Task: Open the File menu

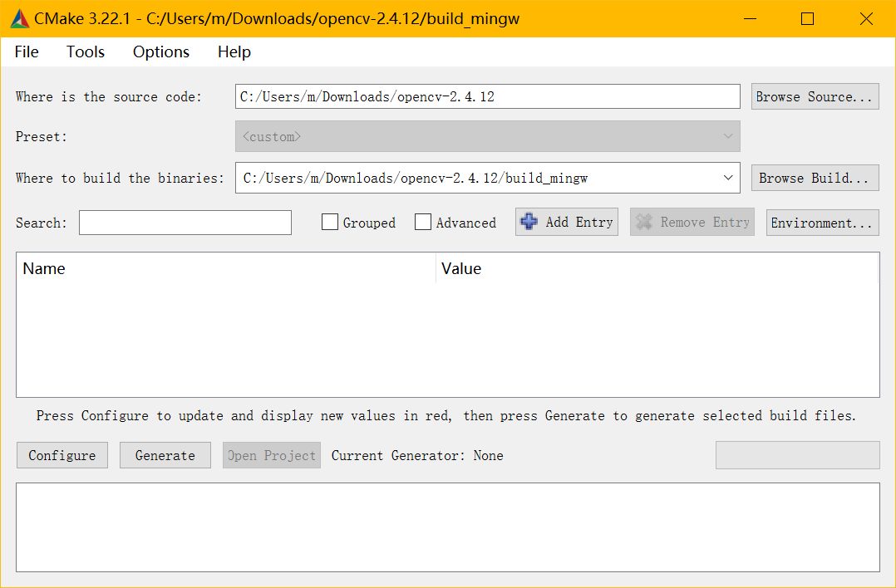Action: coord(27,51)
